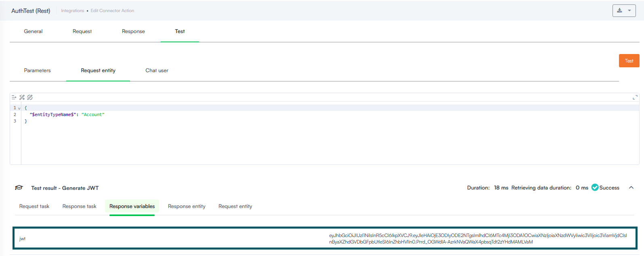Select the Response variables result tab
644x256 pixels.
tap(132, 206)
